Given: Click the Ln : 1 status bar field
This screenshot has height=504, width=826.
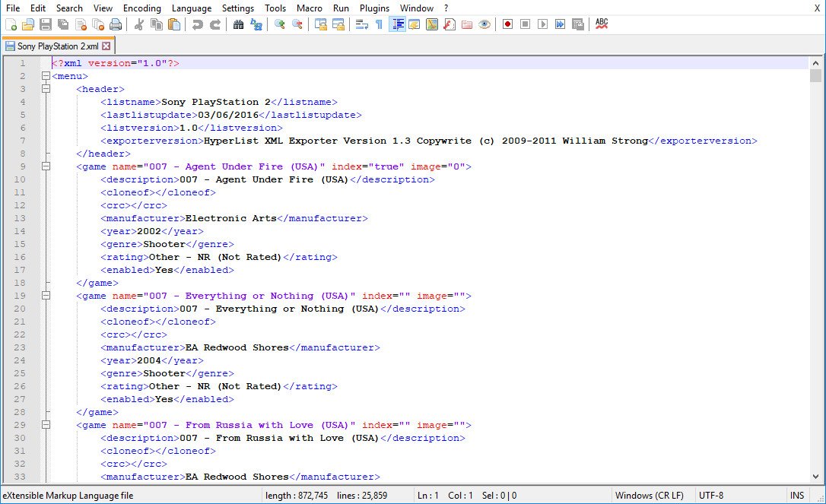Looking at the screenshot, I should (427, 496).
